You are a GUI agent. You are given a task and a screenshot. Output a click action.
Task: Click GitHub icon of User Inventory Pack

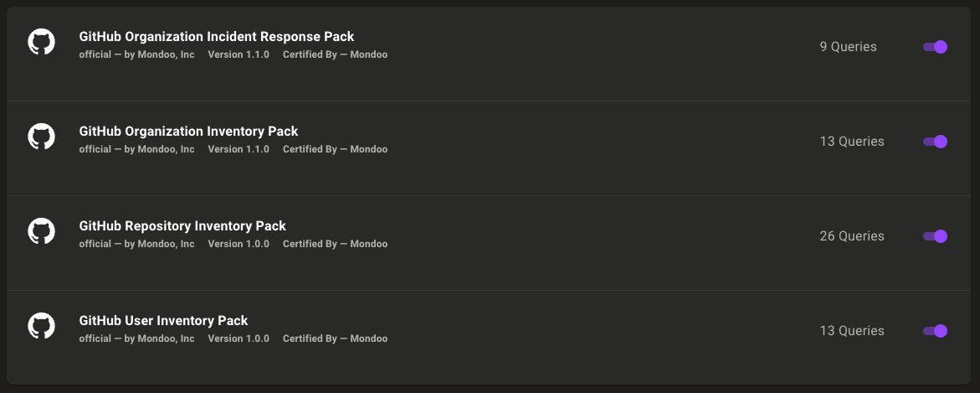click(x=41, y=326)
